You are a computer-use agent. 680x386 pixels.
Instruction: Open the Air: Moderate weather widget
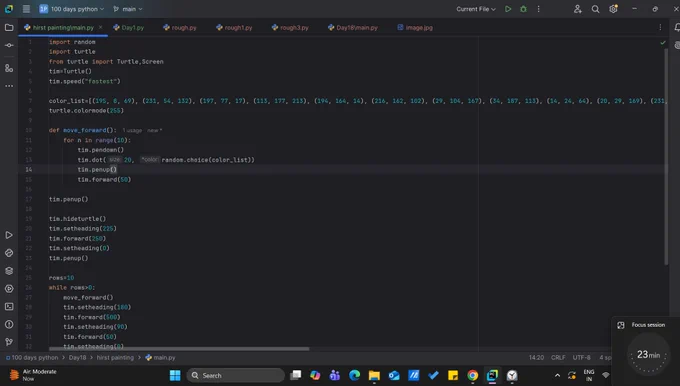[x=34, y=375]
